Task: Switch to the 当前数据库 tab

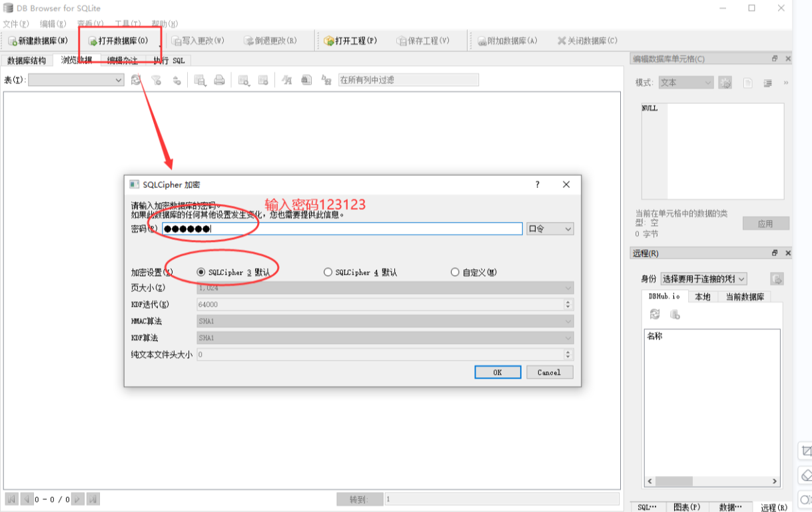Action: [x=744, y=297]
